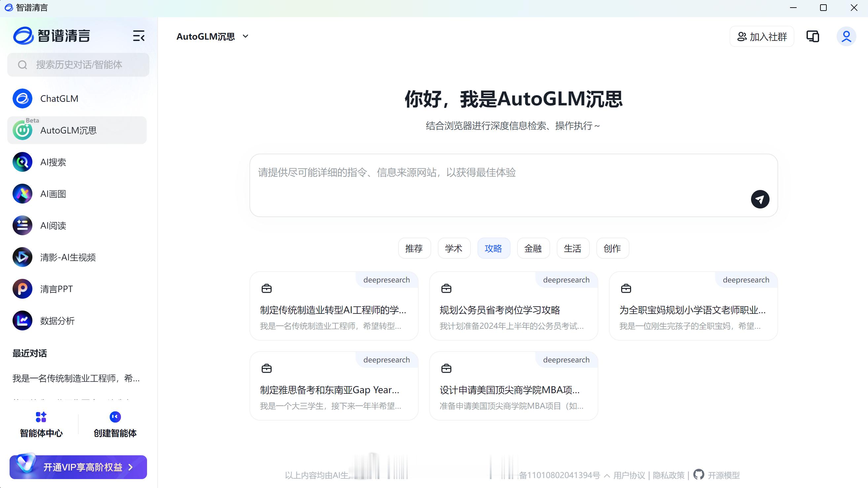The height and width of the screenshot is (488, 868).
Task: Click 开通VIP享高阶权益 banner
Action: click(x=78, y=467)
